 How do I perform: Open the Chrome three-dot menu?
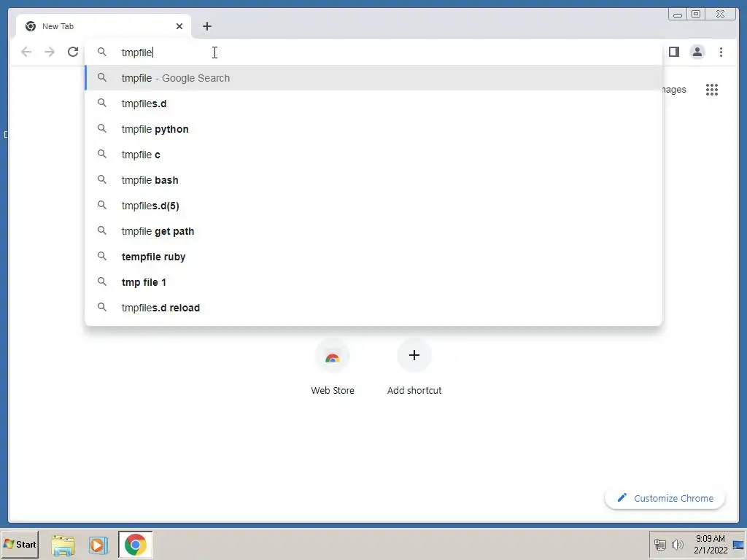click(721, 52)
